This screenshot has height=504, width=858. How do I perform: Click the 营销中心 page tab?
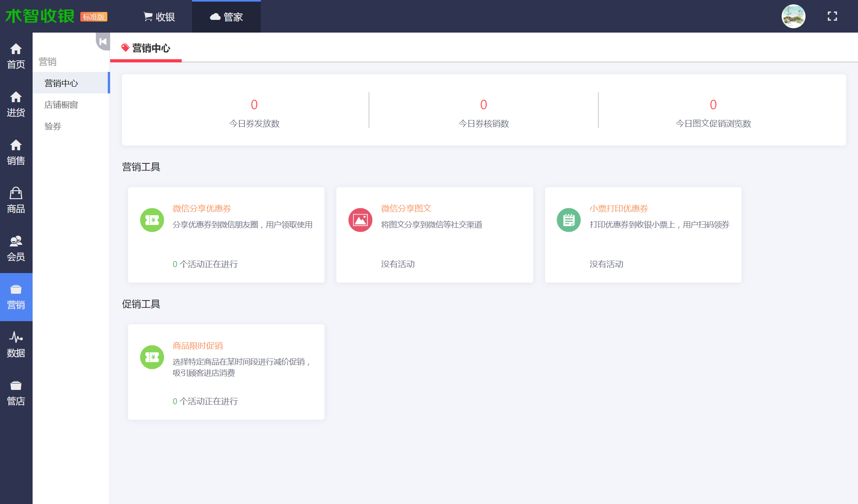146,48
